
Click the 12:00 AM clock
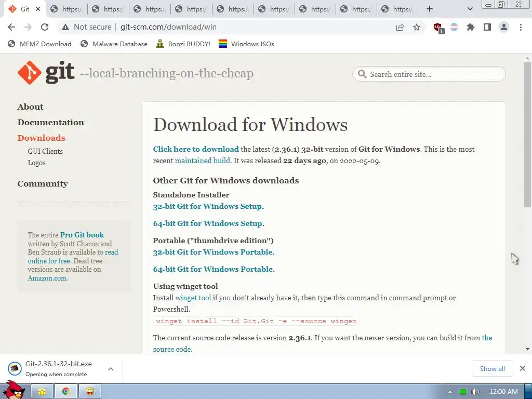[x=503, y=392]
